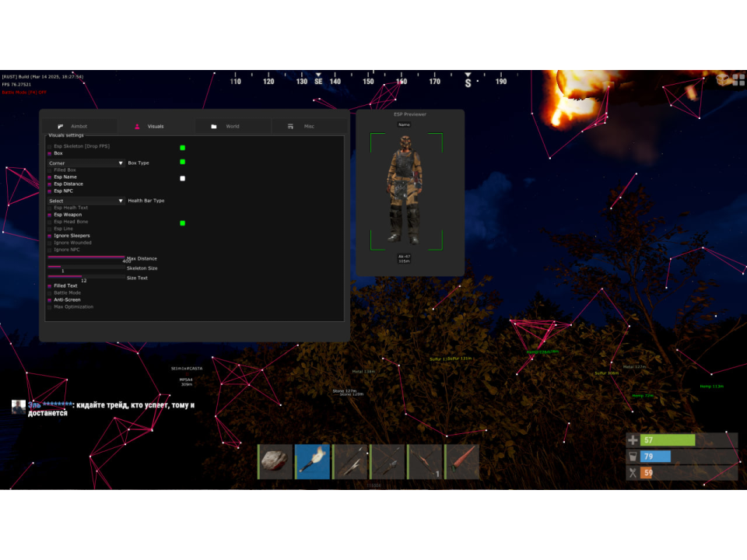
Task: Select the rock in the first hotbar slot
Action: (275, 461)
